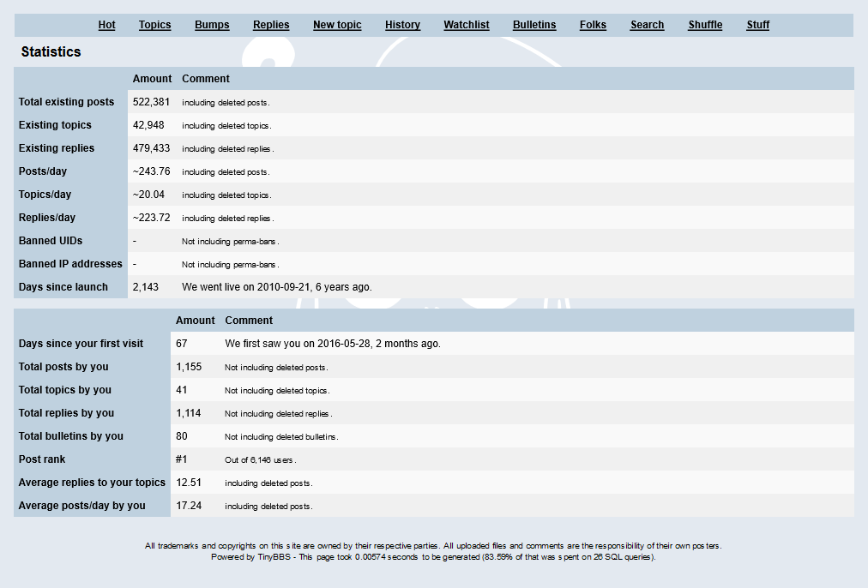Visit the Replies page link
This screenshot has width=868, height=588.
tap(271, 25)
